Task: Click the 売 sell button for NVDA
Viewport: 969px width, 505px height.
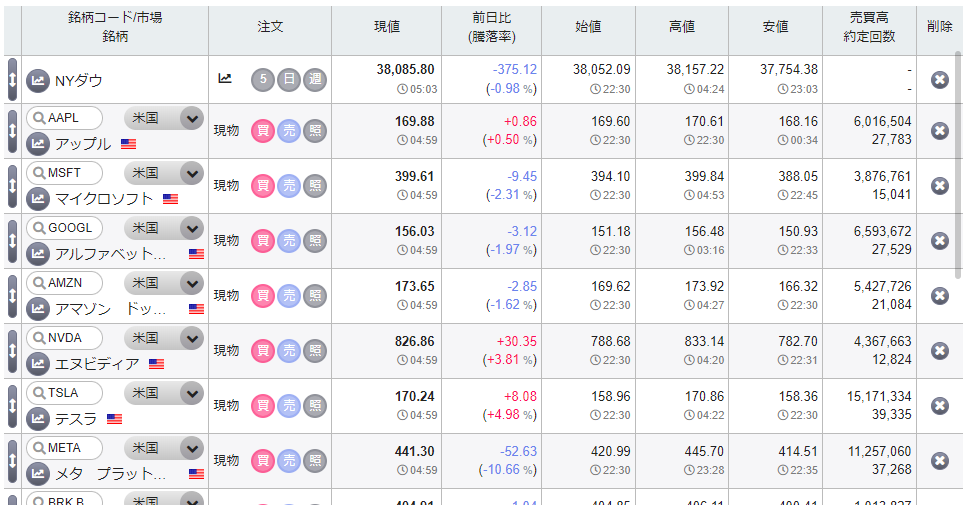Action: point(288,350)
